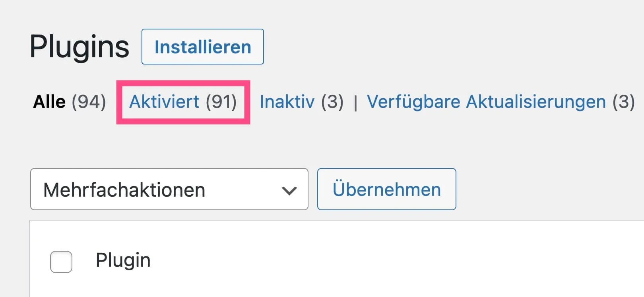Show all 94 plugins via Alle filter
644x297 pixels.
(68, 102)
